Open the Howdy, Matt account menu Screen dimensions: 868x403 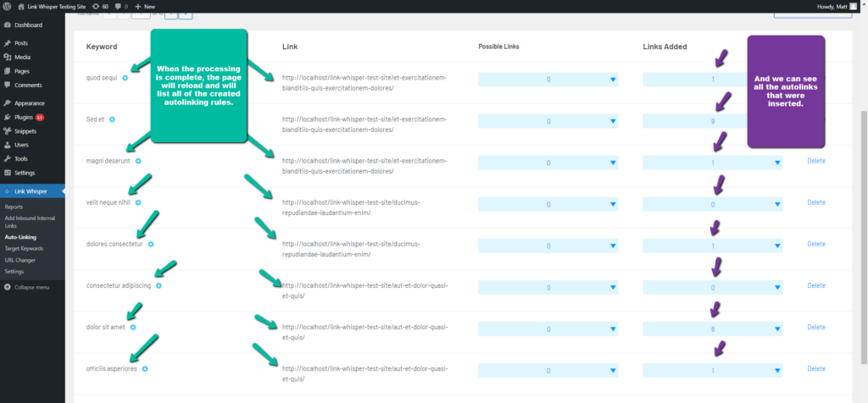tap(837, 7)
